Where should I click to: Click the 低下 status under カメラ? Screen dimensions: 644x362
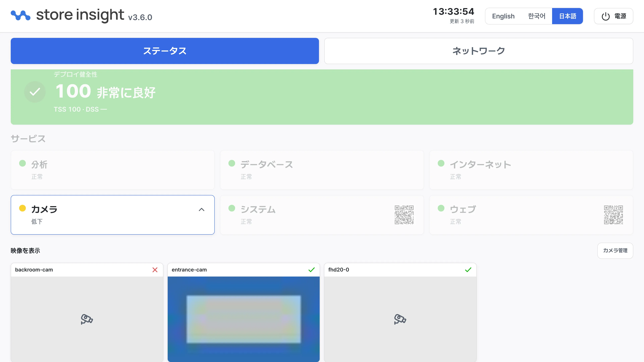37,222
